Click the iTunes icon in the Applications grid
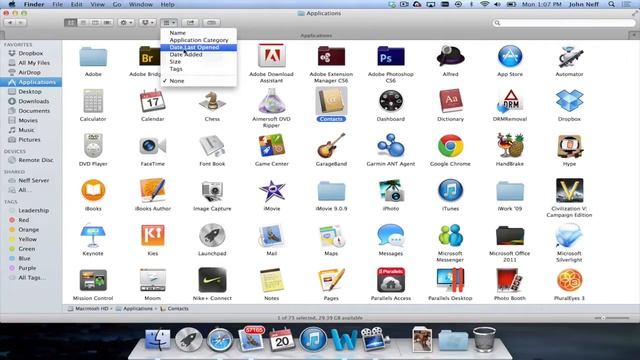This screenshot has width=640, height=360. [450, 191]
